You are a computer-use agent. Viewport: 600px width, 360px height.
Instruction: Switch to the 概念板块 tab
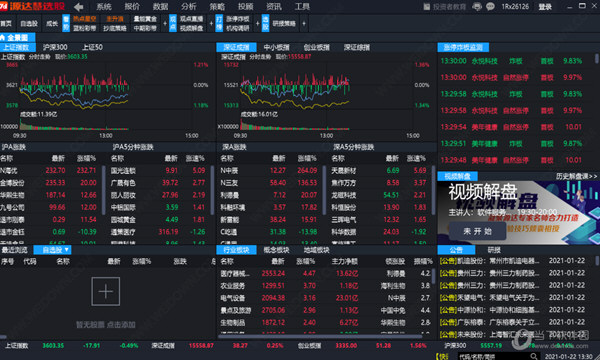(x=276, y=250)
